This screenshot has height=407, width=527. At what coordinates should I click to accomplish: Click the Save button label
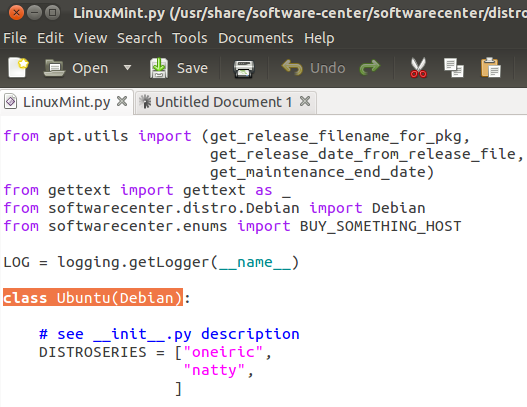click(192, 68)
